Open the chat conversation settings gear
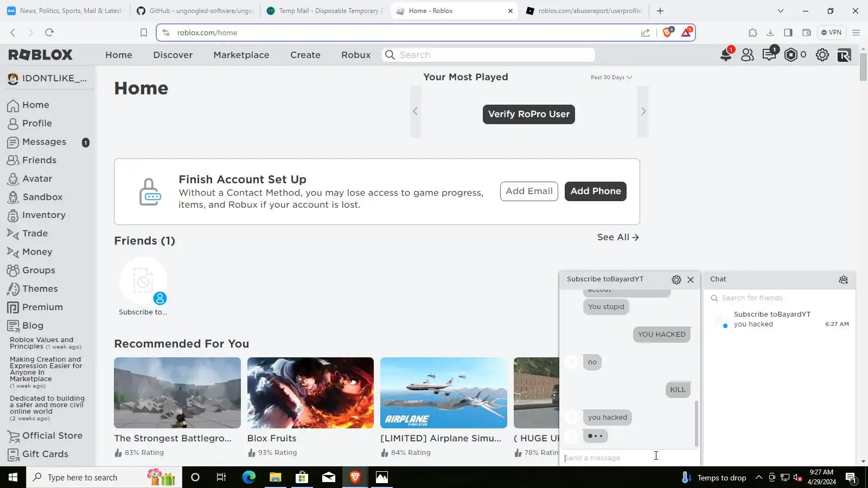The width and height of the screenshot is (868, 488). 676,280
